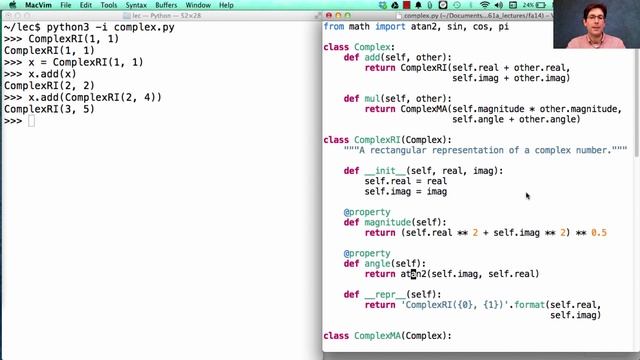Screen dimensions: 640x360
Task: Click the notification bell menu bar icon
Action: pos(418,5)
